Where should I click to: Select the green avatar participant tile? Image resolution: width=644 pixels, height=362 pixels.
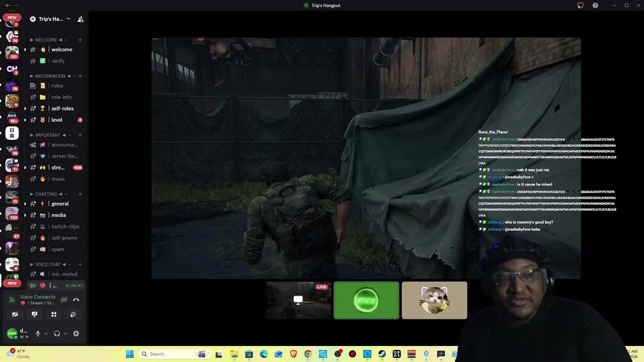coord(366,300)
